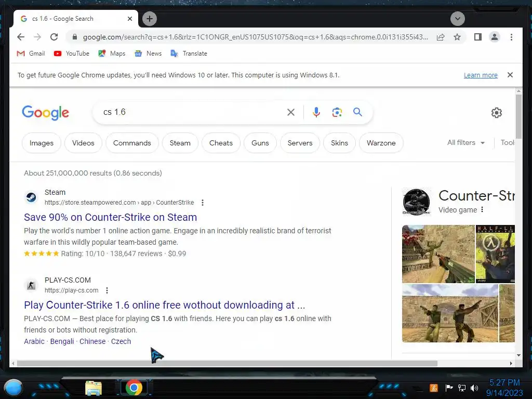Open the two soldiers screenshot
This screenshot has height=399, width=532.
[x=450, y=313]
